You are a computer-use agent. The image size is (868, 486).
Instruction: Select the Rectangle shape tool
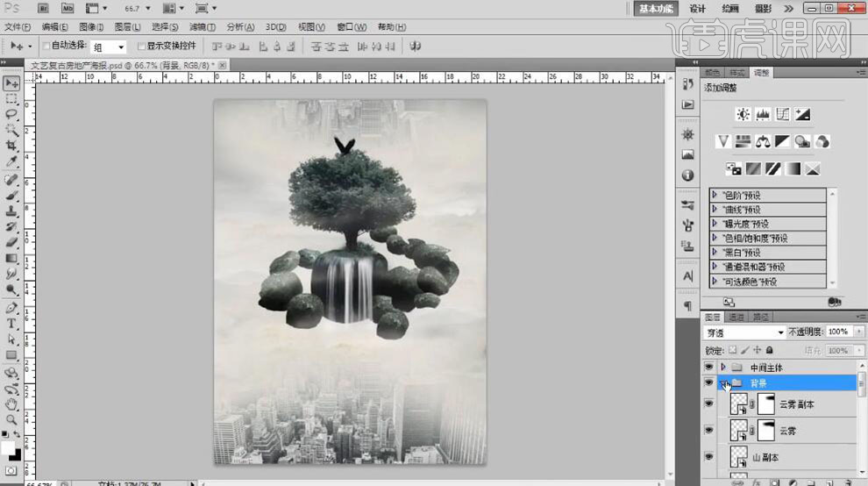(11, 355)
